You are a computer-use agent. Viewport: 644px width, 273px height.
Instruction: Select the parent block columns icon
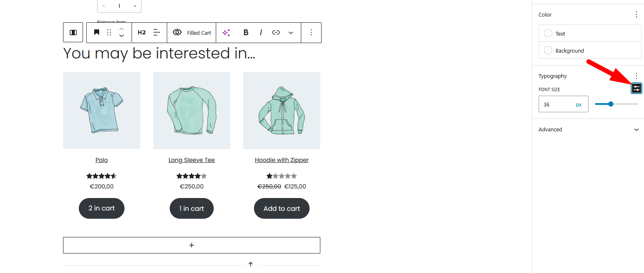click(x=73, y=32)
